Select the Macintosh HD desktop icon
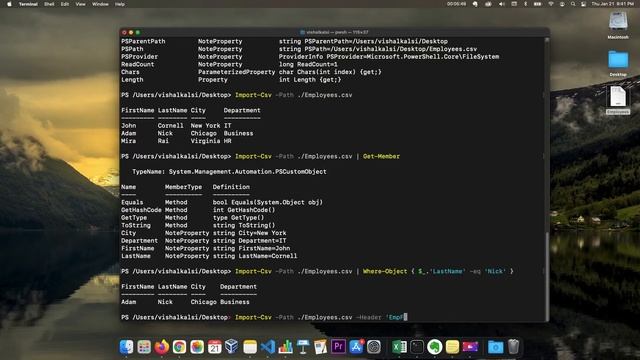 pyautogui.click(x=618, y=24)
